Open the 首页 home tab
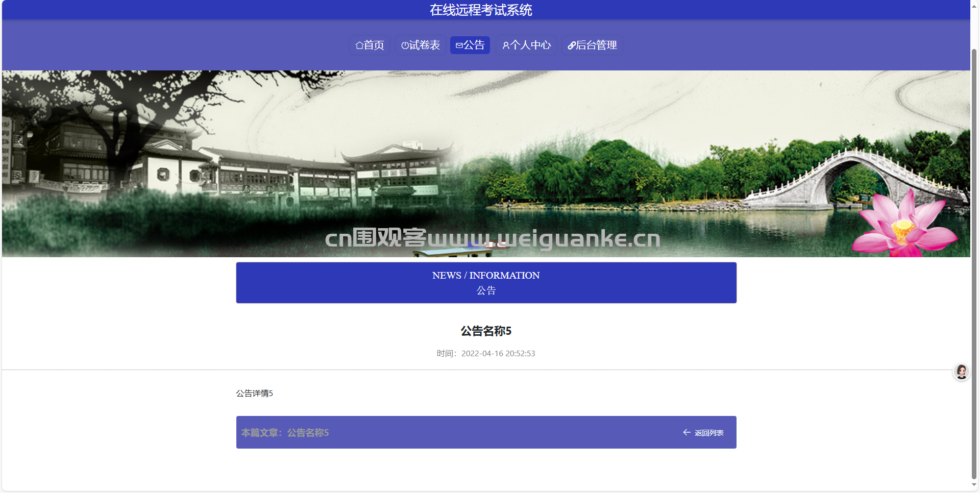980x493 pixels. coord(370,45)
